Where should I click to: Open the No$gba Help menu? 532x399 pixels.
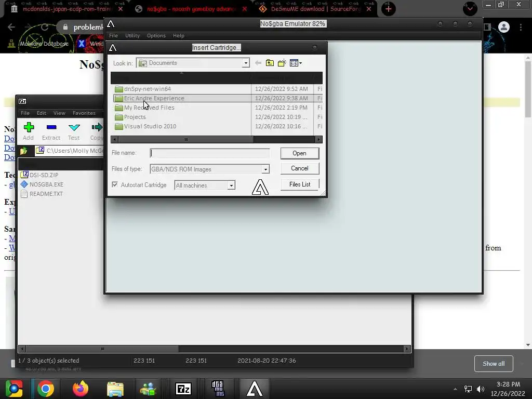point(179,36)
